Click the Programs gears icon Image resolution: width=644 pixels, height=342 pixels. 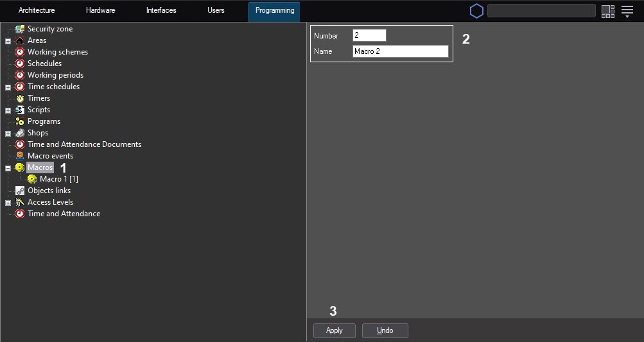[x=20, y=121]
